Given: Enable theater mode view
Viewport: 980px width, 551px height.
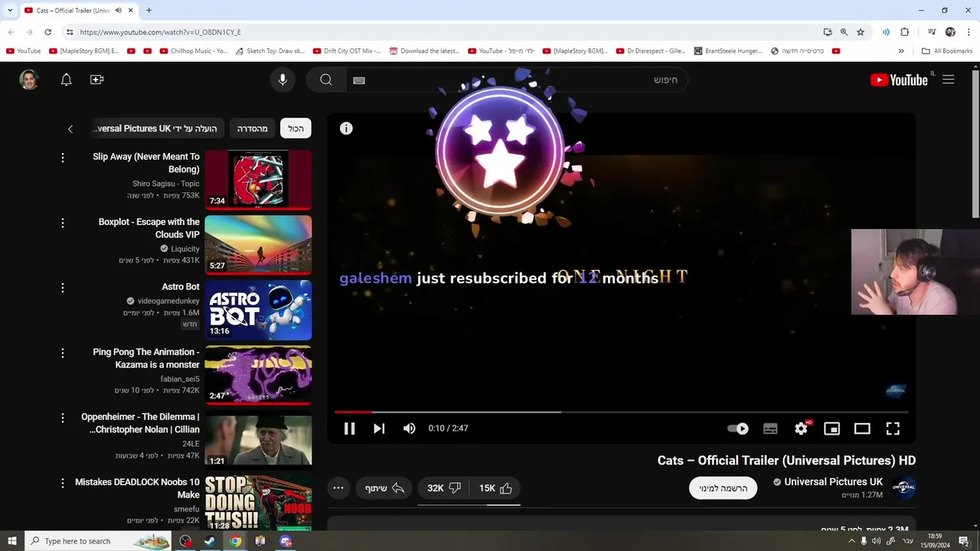Looking at the screenshot, I should (x=862, y=429).
